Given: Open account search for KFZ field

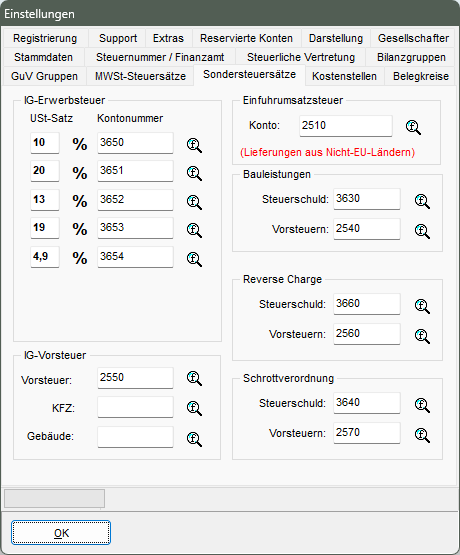Looking at the screenshot, I should click(194, 408).
